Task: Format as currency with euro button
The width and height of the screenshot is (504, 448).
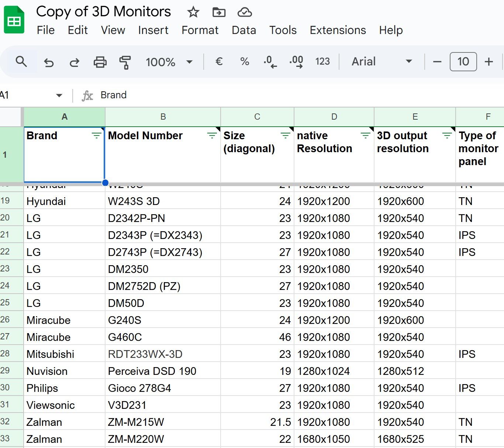Action: pyautogui.click(x=219, y=61)
